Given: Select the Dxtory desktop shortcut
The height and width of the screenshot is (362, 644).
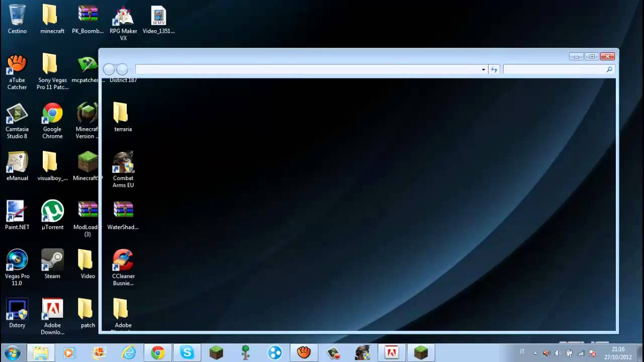Looking at the screenshot, I should [17, 313].
